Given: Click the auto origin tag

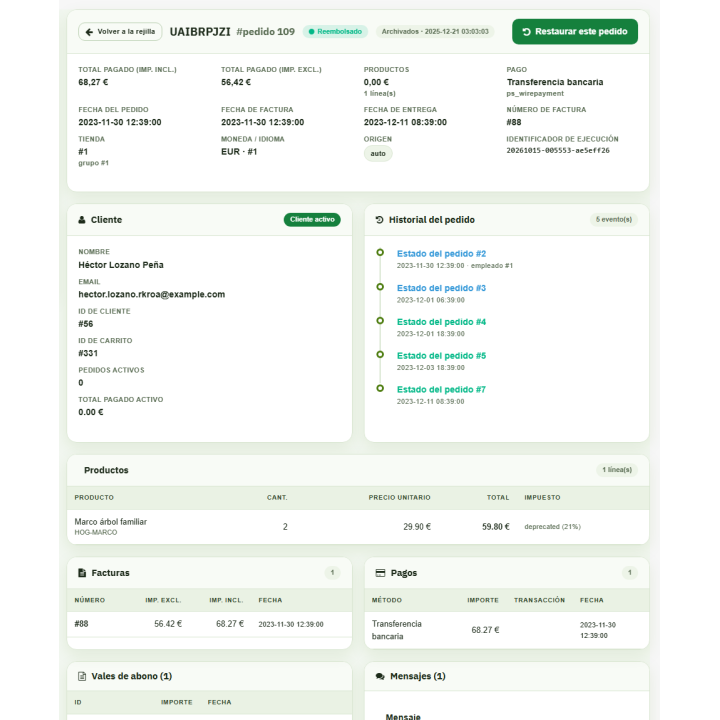Looking at the screenshot, I should point(378,153).
